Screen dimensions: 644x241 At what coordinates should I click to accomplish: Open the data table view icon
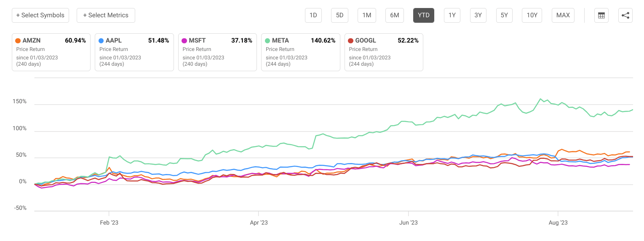click(601, 16)
